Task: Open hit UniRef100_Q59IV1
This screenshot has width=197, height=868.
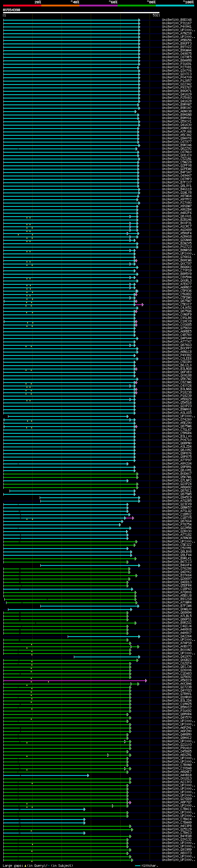Action: (x=177, y=121)
